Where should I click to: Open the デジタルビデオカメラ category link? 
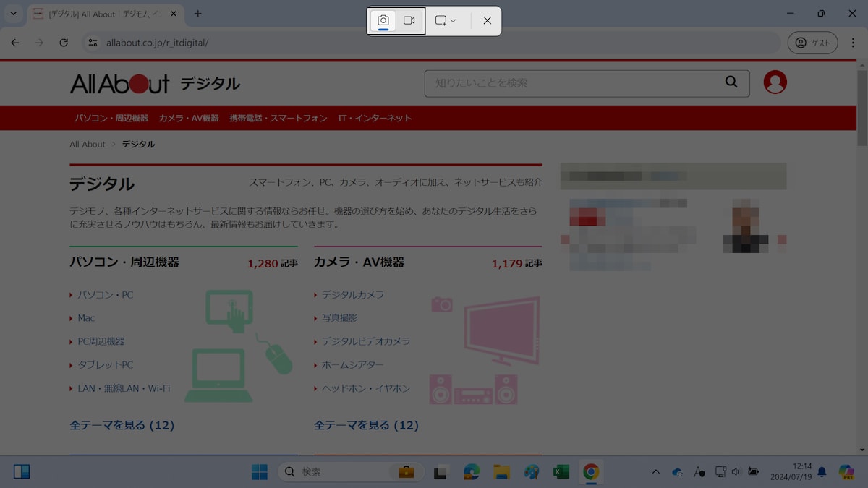[366, 341]
